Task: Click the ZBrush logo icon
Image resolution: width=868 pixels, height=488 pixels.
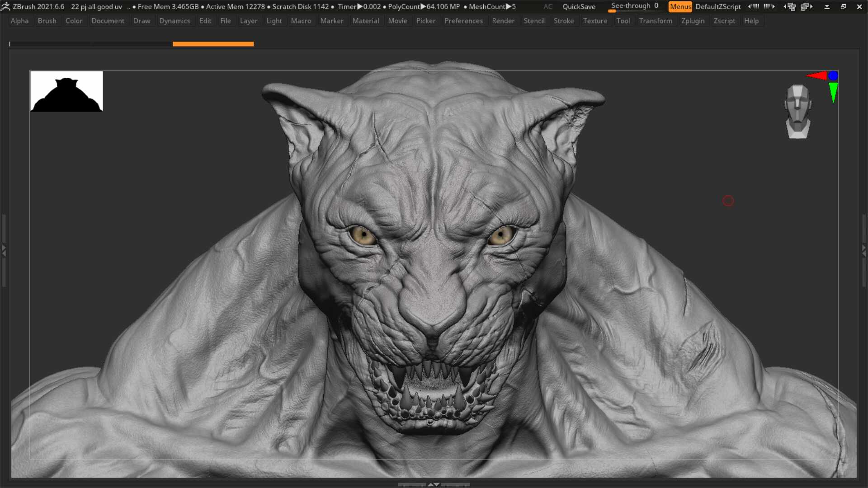Action: (x=5, y=6)
